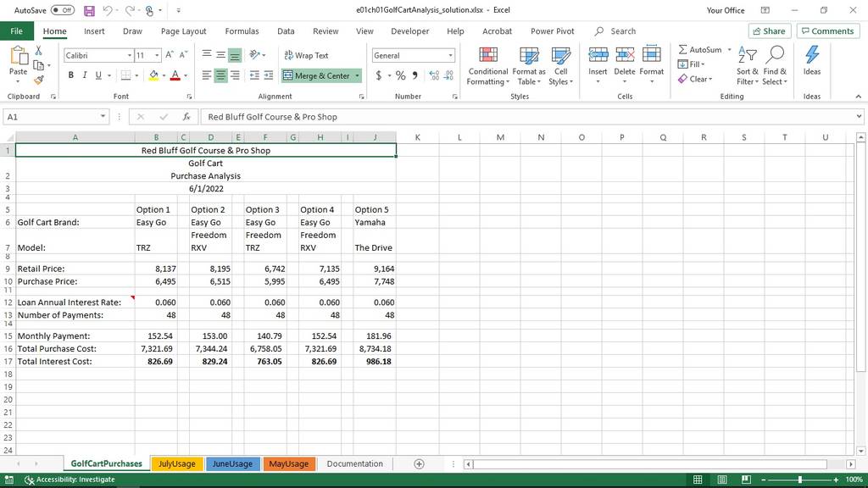This screenshot has height=488, width=868.
Task: Click Decrease Decimal icon
Action: (448, 75)
